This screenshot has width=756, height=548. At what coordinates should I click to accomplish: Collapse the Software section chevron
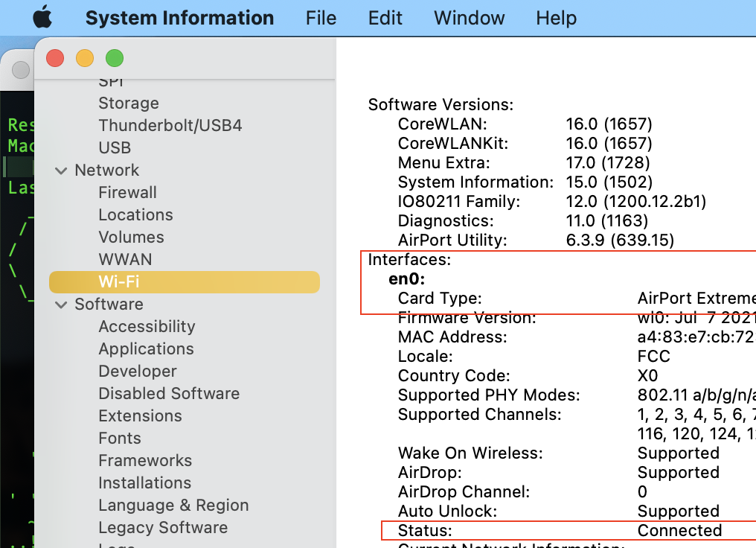61,305
